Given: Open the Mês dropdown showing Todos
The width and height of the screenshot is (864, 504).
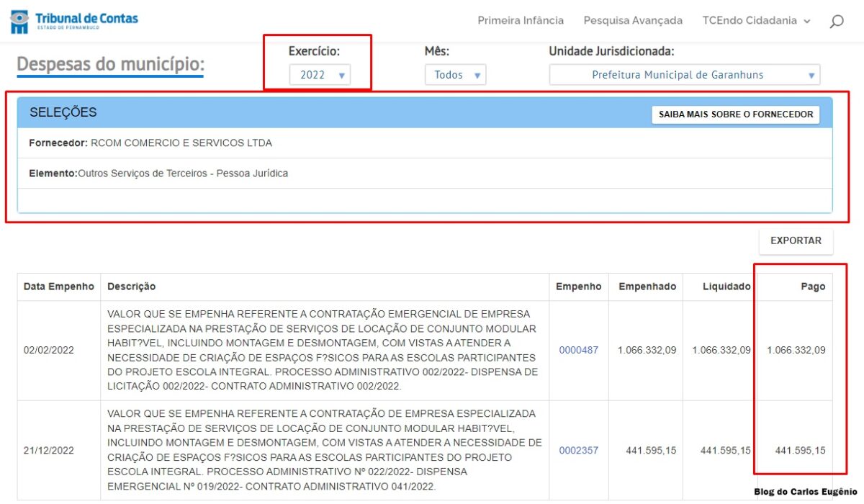Looking at the screenshot, I should (x=455, y=75).
